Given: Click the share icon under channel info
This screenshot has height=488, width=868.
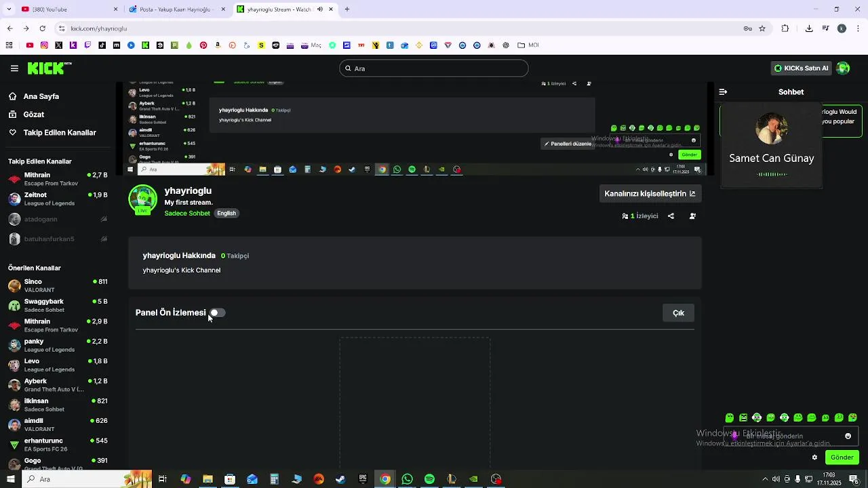Looking at the screenshot, I should (x=671, y=216).
